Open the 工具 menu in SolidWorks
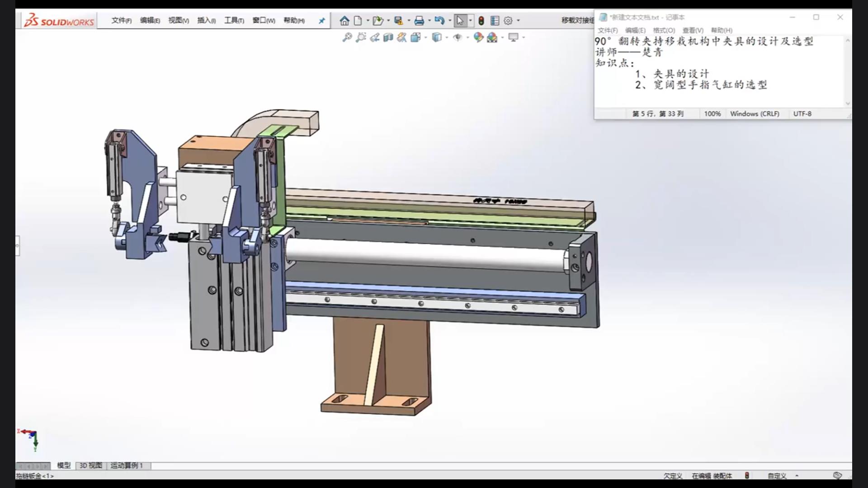This screenshot has width=868, height=488. 234,20
